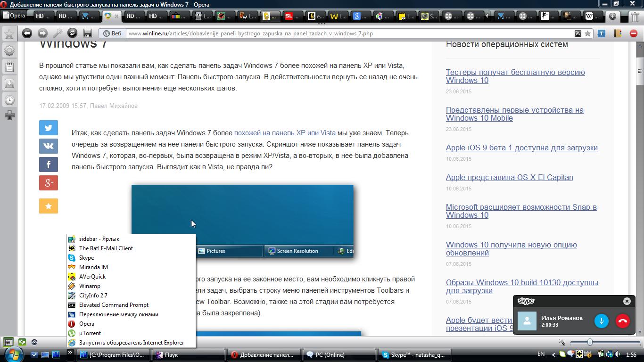Mute microphone in Skype call popup

coord(601,321)
